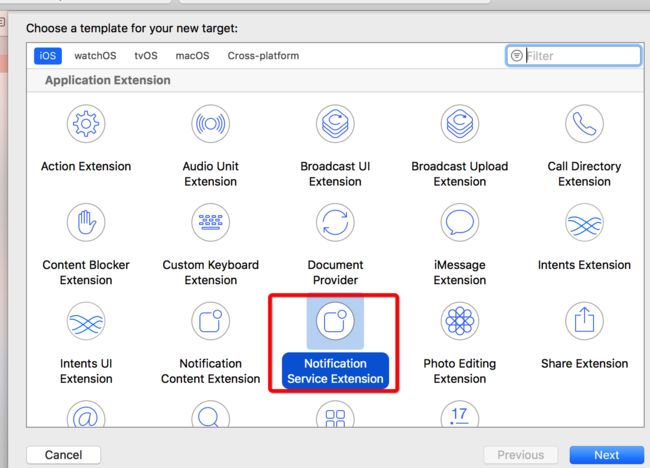650x468 pixels.
Task: Choose the Audio Unit Extension icon
Action: pyautogui.click(x=211, y=124)
